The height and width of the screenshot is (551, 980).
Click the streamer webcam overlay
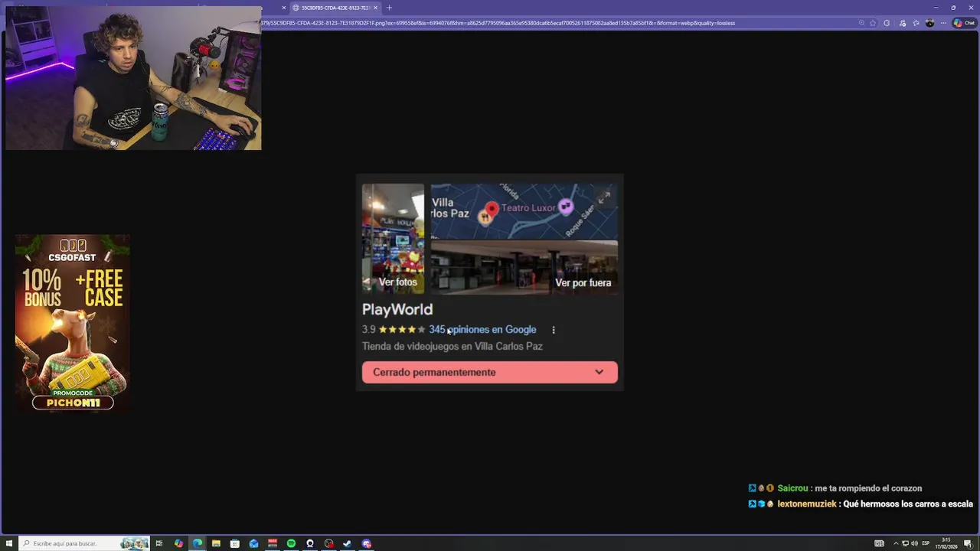tap(133, 78)
